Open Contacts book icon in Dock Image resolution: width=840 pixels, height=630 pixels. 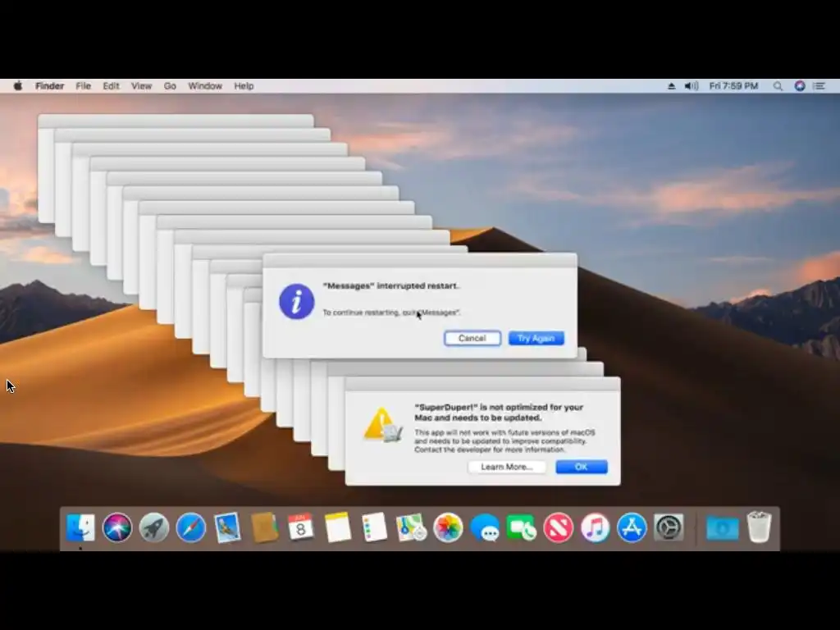[x=264, y=527]
